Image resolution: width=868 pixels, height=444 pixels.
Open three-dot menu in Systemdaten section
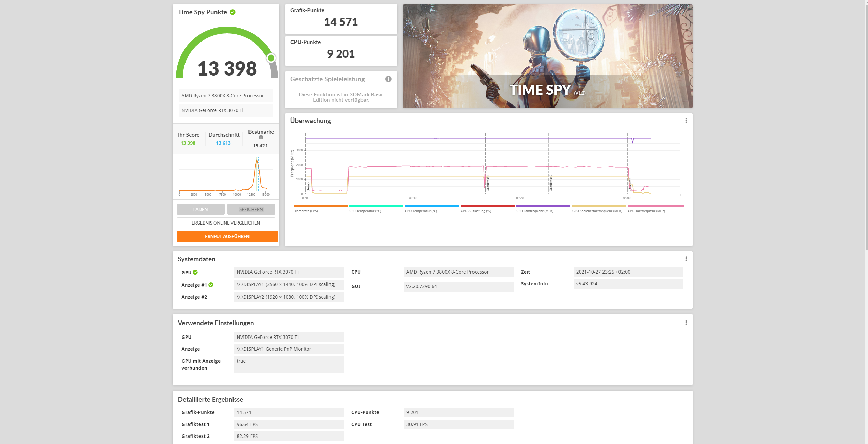(x=686, y=259)
